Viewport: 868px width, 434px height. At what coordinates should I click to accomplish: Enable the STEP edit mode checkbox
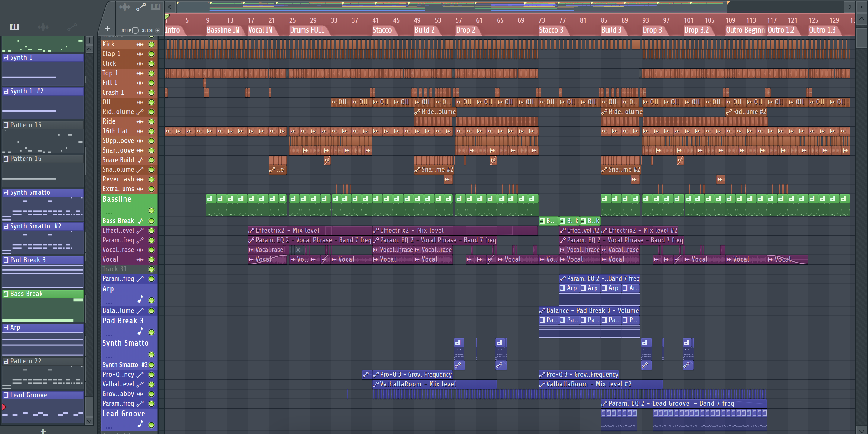(x=135, y=30)
